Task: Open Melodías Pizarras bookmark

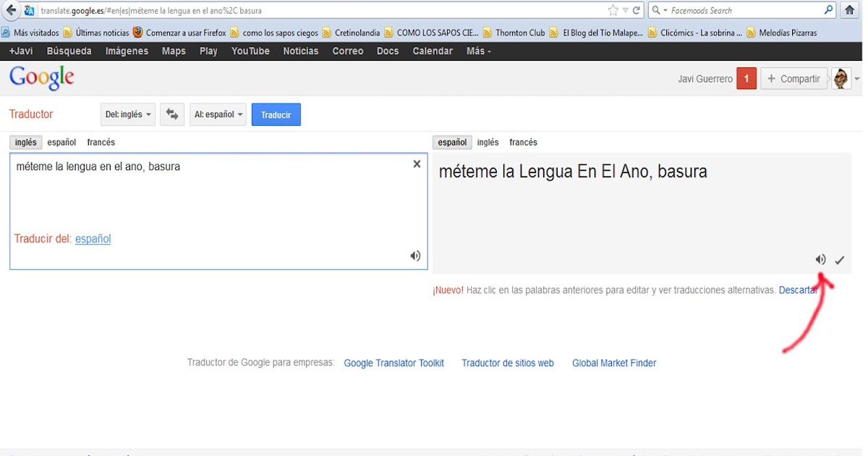Action: [782, 33]
